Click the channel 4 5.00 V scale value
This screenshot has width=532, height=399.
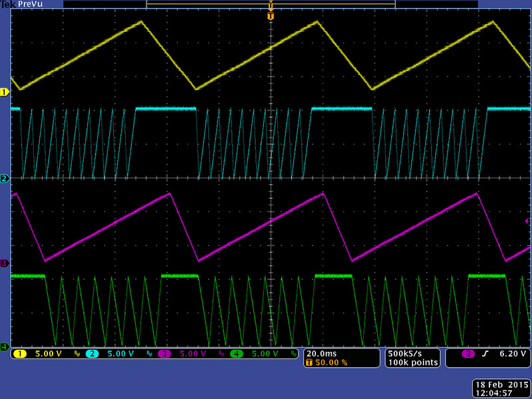[x=265, y=354]
